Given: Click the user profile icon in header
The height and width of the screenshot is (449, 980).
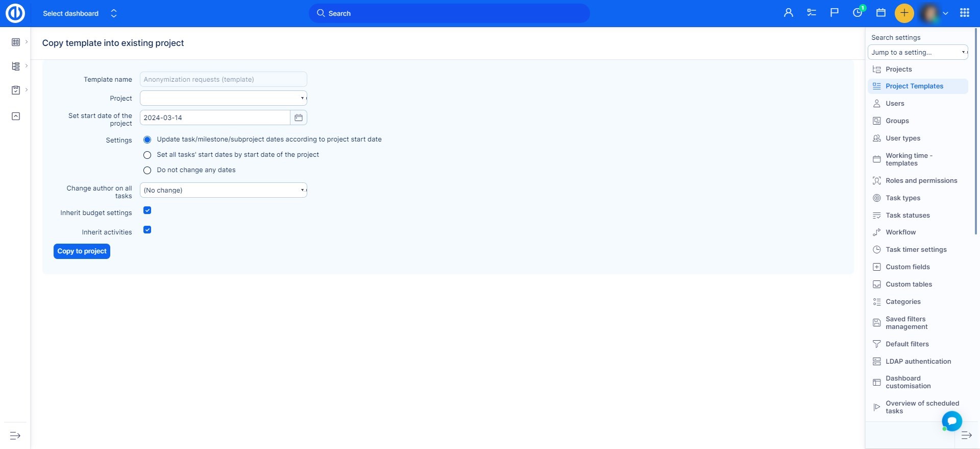Looking at the screenshot, I should [x=788, y=13].
